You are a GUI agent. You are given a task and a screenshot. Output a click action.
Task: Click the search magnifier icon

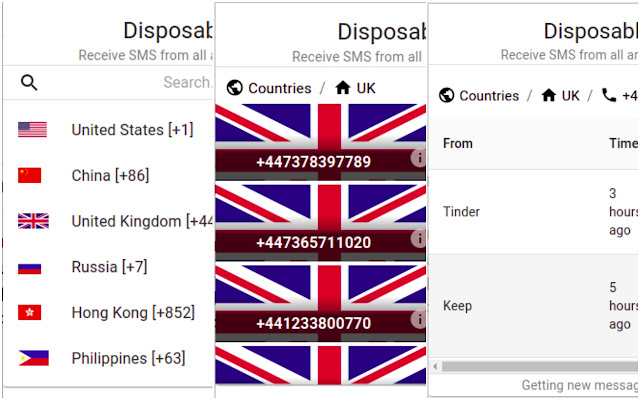coord(29,83)
